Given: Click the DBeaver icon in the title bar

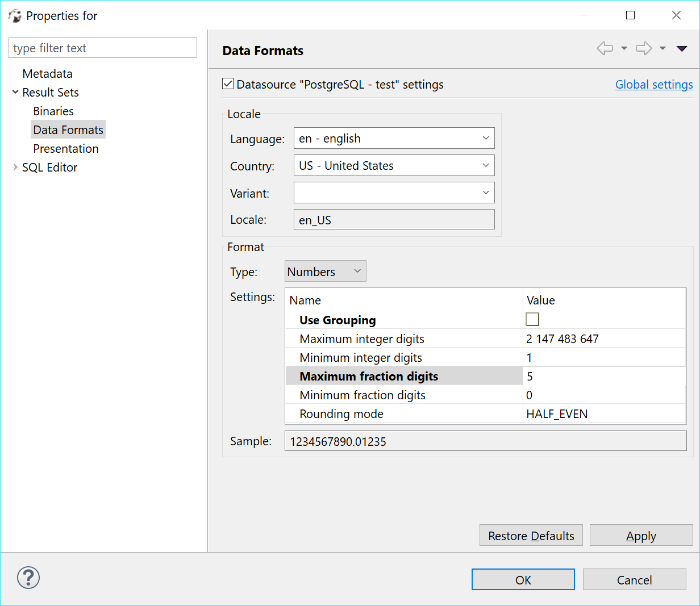Looking at the screenshot, I should pyautogui.click(x=15, y=15).
